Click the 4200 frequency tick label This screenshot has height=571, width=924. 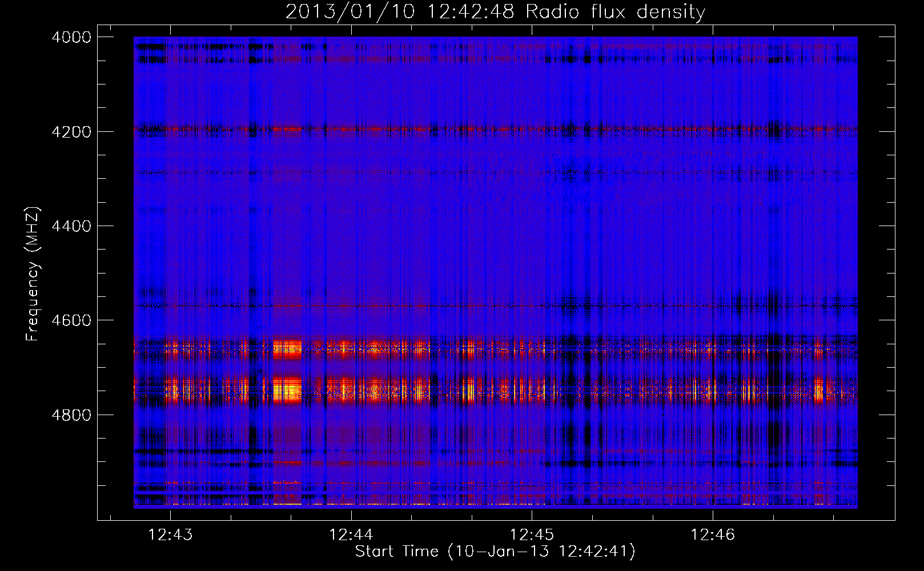pos(71,132)
